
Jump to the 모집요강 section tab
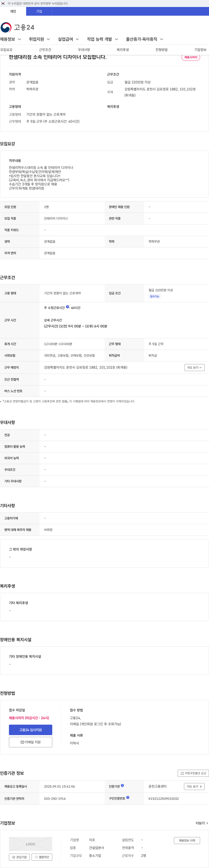[6, 50]
